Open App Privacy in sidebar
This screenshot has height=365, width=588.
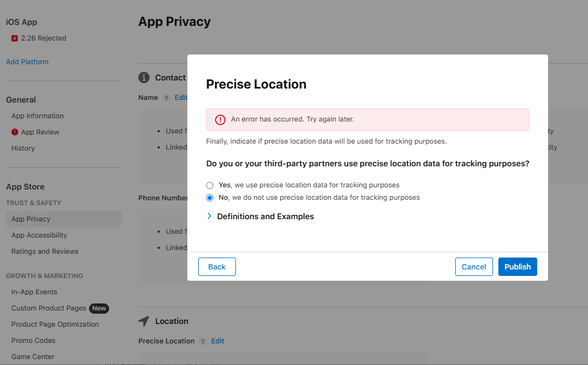31,219
